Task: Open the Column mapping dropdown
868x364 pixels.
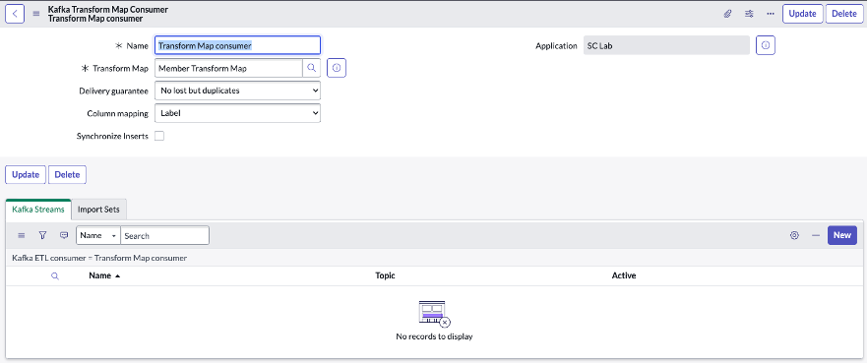Action: [x=237, y=113]
